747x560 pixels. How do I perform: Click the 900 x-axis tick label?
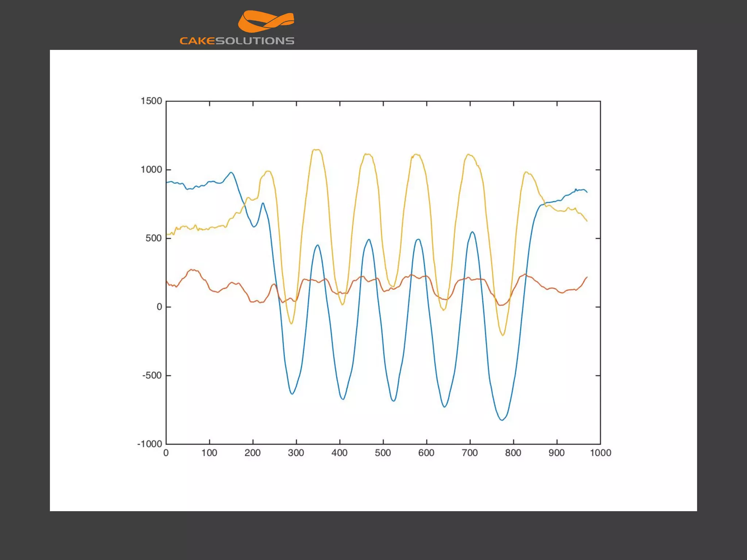click(557, 453)
